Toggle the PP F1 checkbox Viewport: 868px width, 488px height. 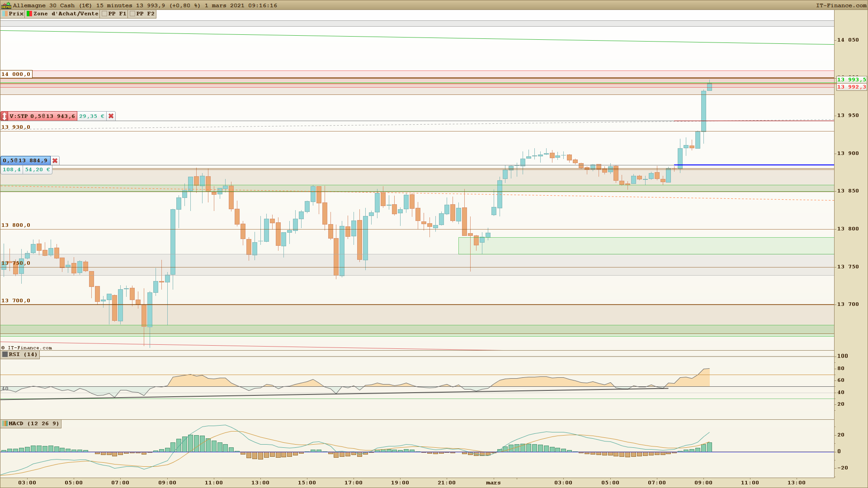point(104,14)
